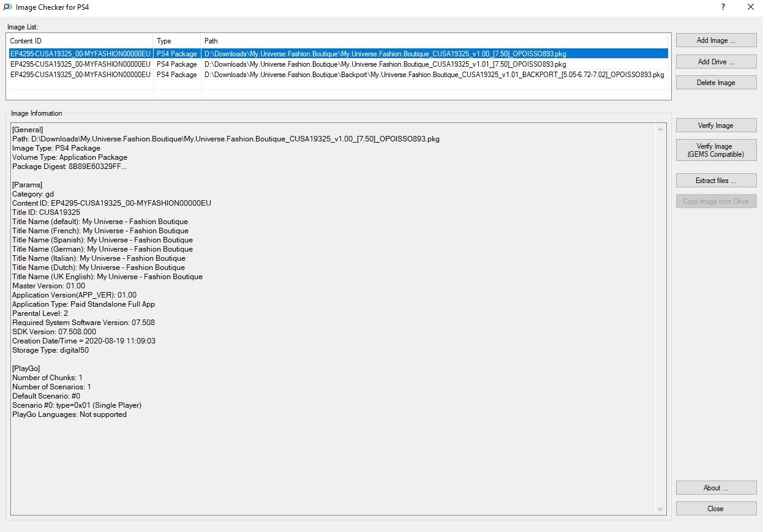Image resolution: width=763 pixels, height=532 pixels.
Task: Click the Application Version(APP_VER) line
Action: [74, 295]
